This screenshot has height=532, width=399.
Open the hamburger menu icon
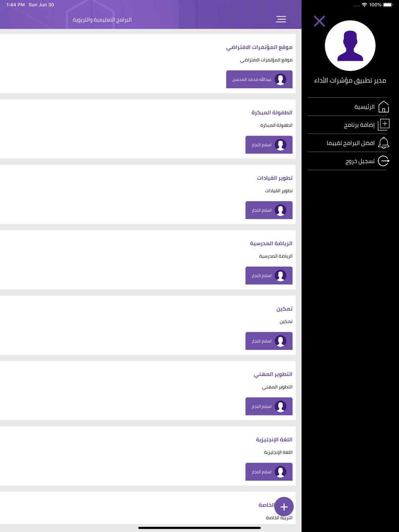coord(281,19)
